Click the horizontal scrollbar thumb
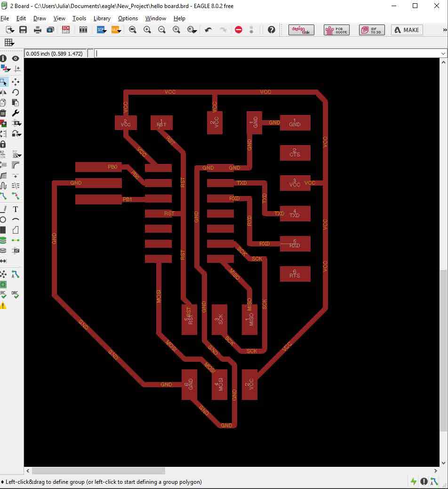The image size is (448, 489). [x=98, y=471]
